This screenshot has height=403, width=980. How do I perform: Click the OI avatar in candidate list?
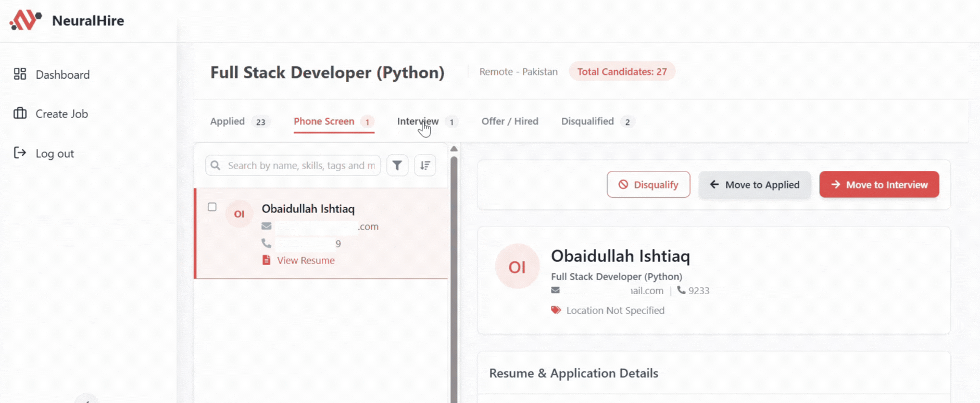pos(239,214)
